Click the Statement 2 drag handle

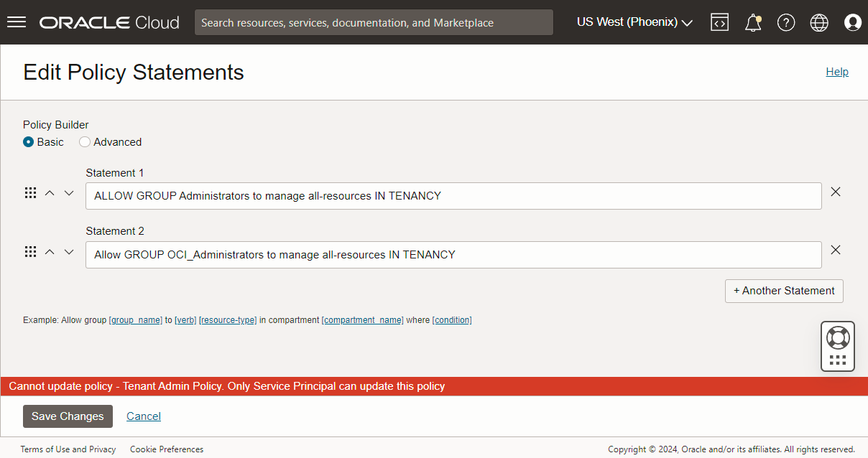pyautogui.click(x=30, y=251)
